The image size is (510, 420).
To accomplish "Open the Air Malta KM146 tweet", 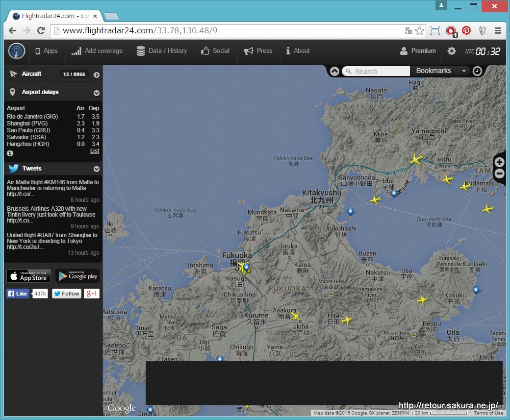I will (52, 188).
